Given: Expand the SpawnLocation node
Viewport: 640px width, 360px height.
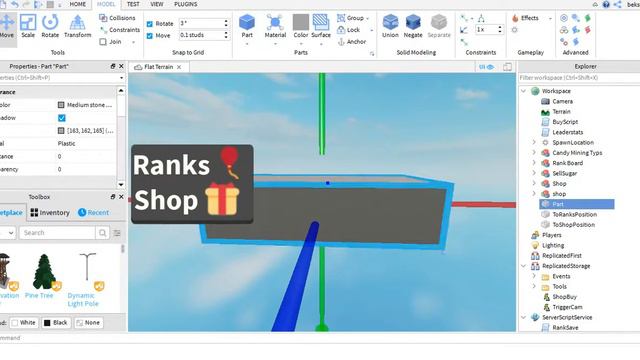Looking at the screenshot, I should (x=534, y=142).
